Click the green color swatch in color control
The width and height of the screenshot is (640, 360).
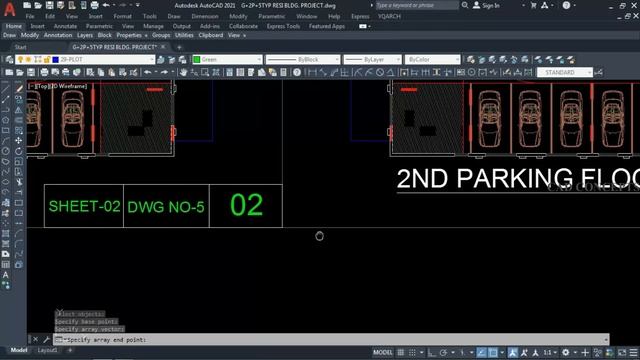click(x=197, y=60)
